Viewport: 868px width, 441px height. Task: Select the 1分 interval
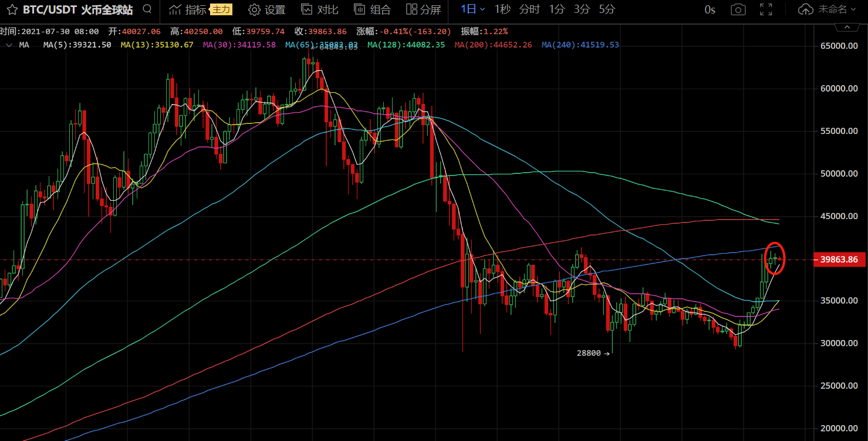click(557, 9)
